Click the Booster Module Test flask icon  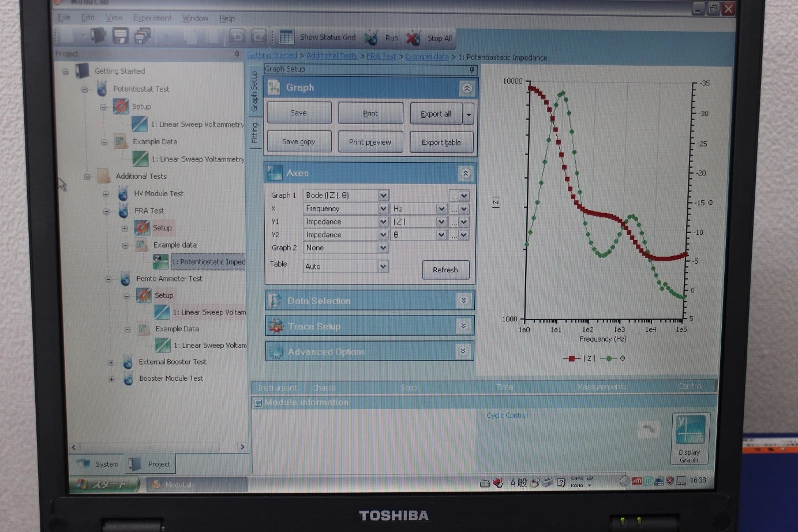[x=128, y=379]
